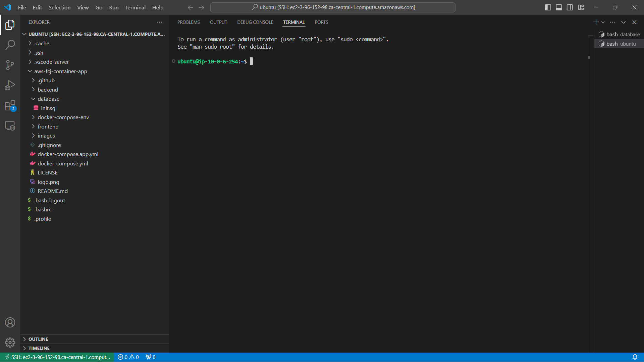Switch to the PROBLEMS tab

coord(189,22)
